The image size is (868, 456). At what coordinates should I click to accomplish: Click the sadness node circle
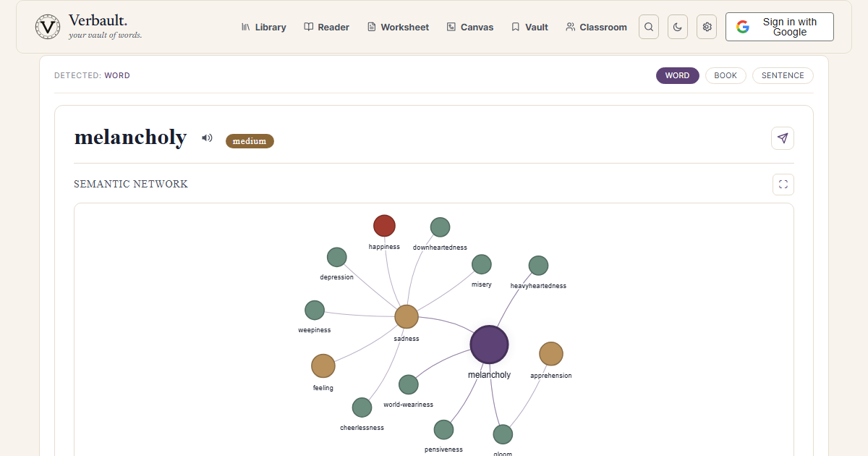point(407,316)
